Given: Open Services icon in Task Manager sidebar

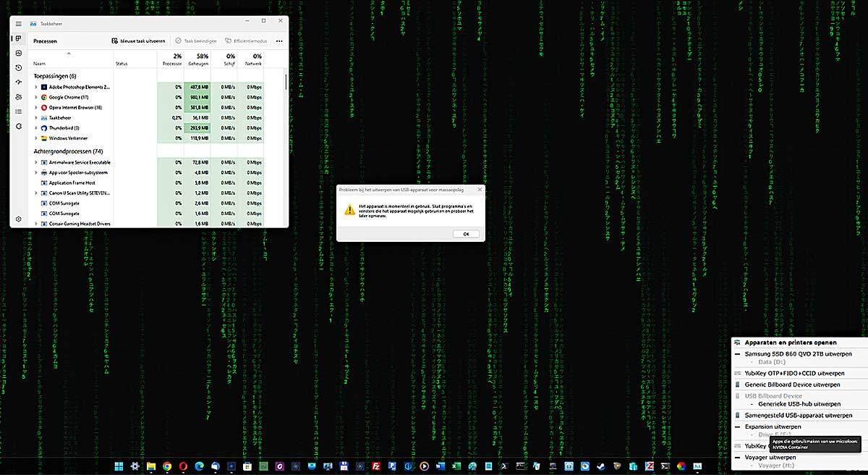Looking at the screenshot, I should 18,126.
